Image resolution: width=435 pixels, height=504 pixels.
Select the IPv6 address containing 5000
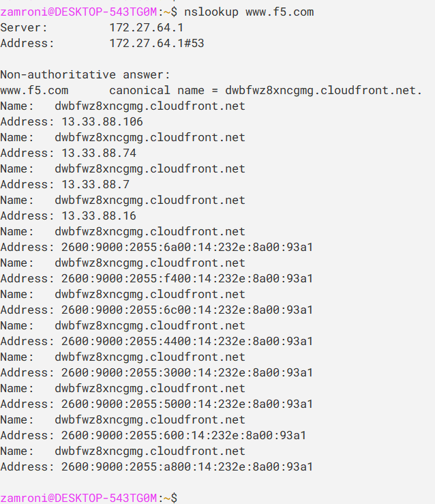click(x=187, y=404)
